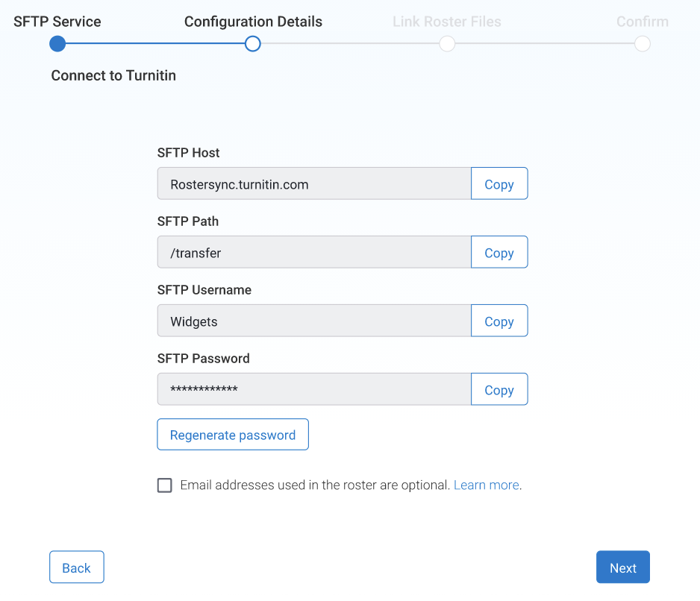Copy the SFTP Host value
The image size is (700, 601).
pos(499,184)
